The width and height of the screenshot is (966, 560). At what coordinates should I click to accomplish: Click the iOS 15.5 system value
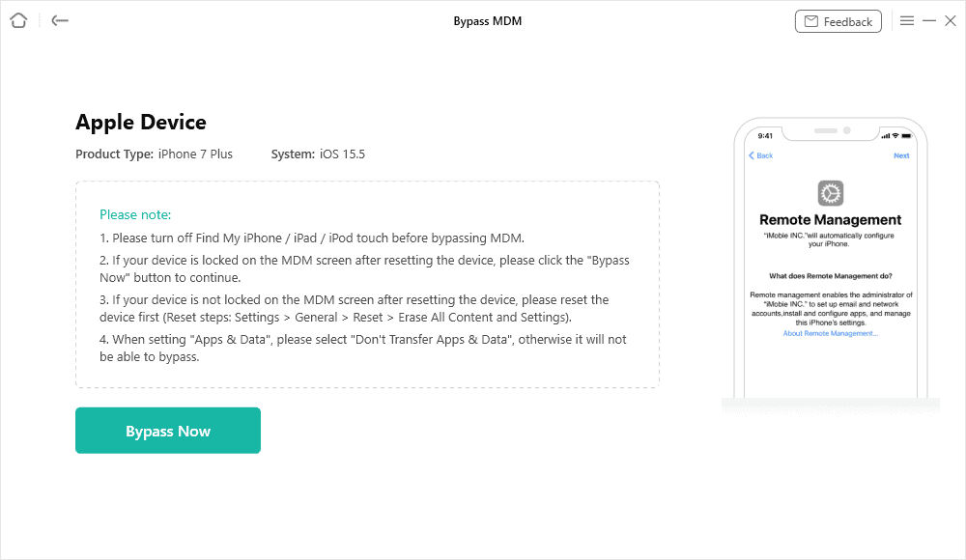(343, 154)
